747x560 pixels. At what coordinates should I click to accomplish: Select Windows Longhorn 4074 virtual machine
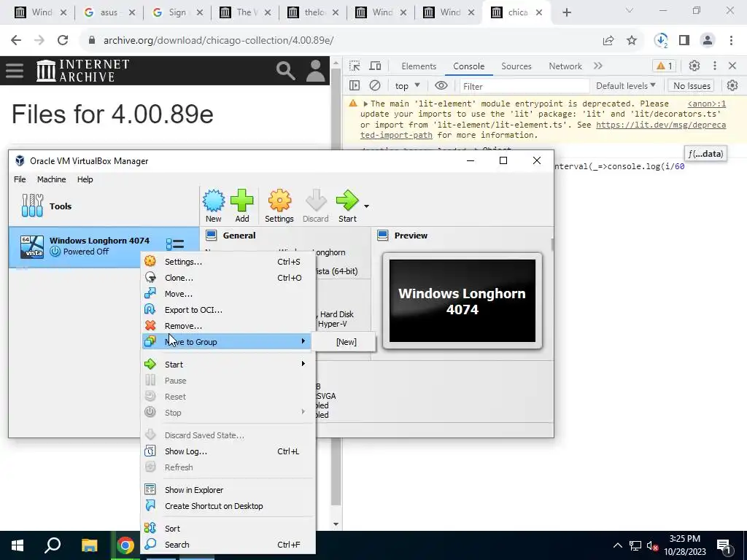coord(104,246)
